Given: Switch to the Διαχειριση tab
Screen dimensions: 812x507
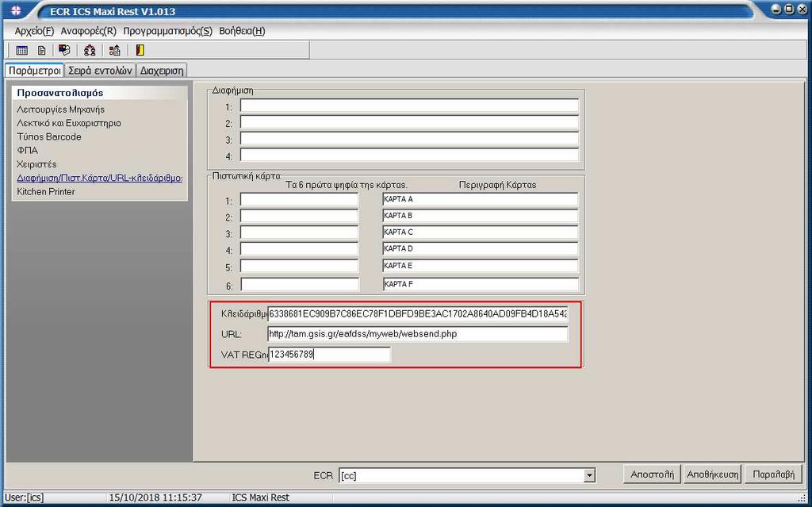Looking at the screenshot, I should 162,70.
